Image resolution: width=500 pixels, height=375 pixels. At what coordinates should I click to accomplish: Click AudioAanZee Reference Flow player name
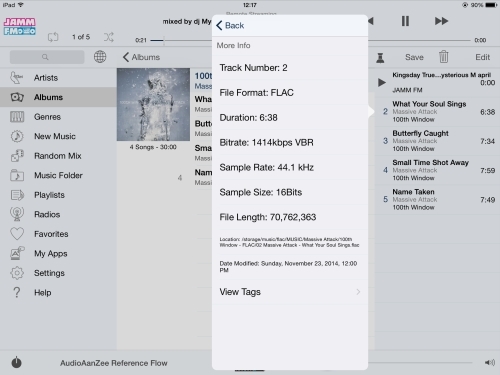click(x=114, y=363)
